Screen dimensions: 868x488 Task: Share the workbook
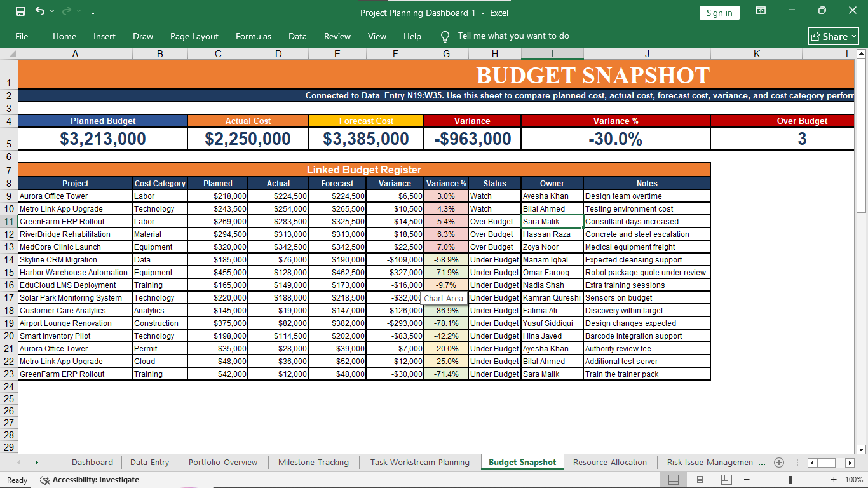click(x=834, y=36)
